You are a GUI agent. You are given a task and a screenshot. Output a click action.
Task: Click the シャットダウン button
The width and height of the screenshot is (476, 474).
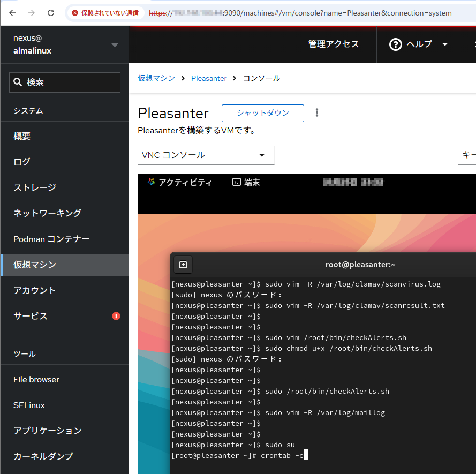pos(263,113)
